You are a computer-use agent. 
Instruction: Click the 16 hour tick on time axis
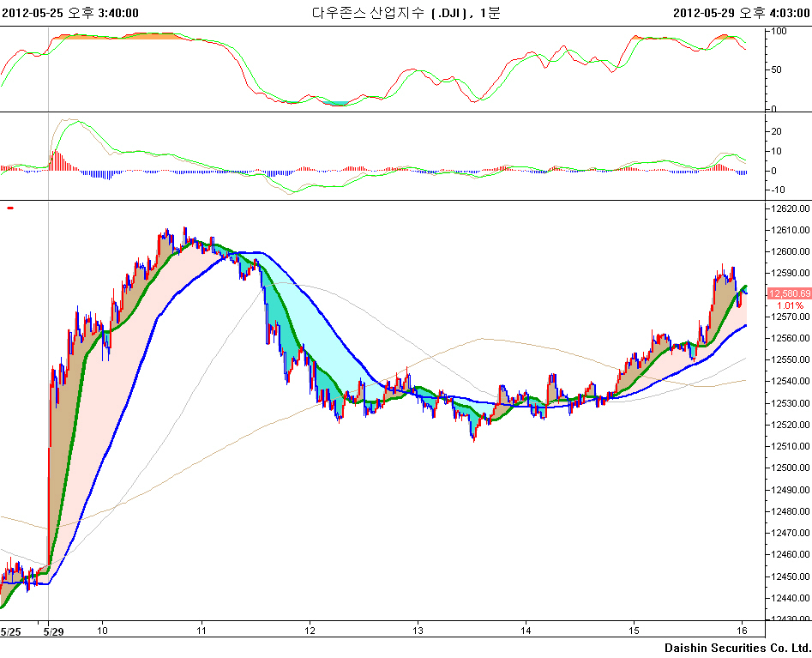pyautogui.click(x=742, y=631)
